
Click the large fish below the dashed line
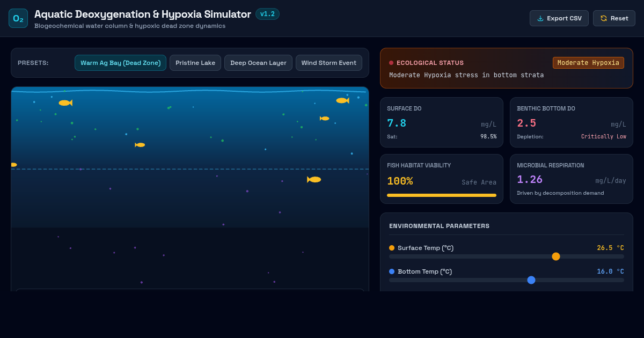[x=314, y=180]
